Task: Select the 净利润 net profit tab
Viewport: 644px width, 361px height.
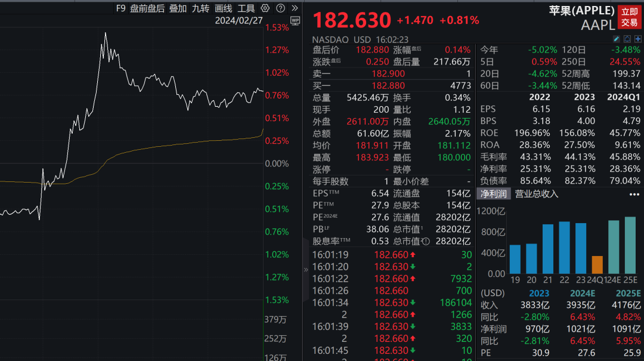Action: [494, 194]
